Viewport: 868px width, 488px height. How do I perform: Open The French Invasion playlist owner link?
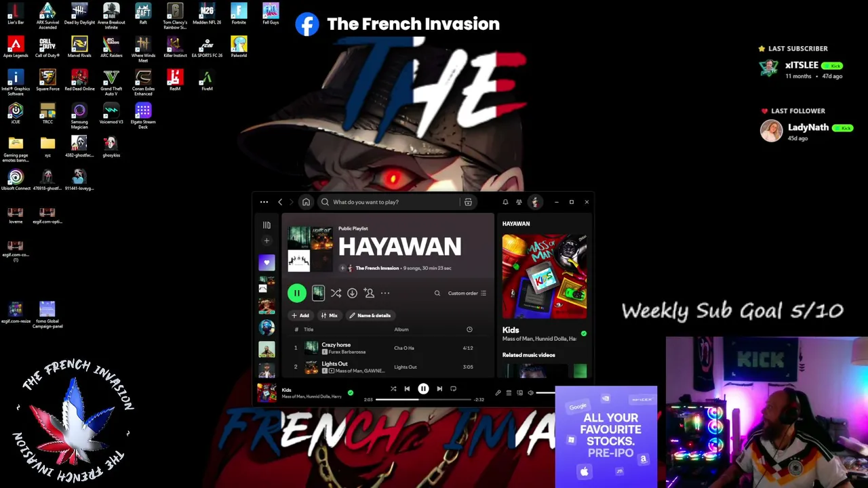[377, 268]
